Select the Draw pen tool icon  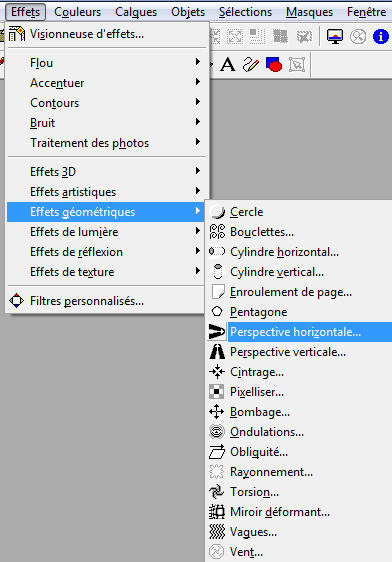tap(251, 65)
